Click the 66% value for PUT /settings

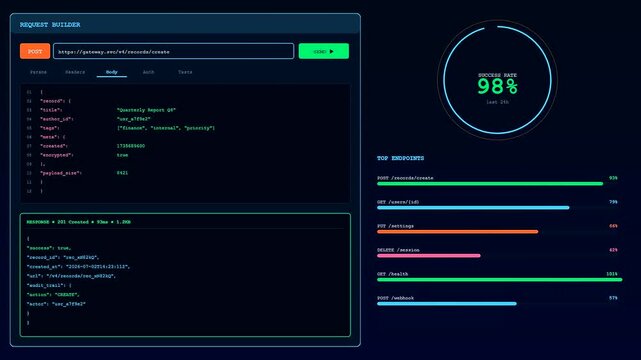tap(613, 226)
